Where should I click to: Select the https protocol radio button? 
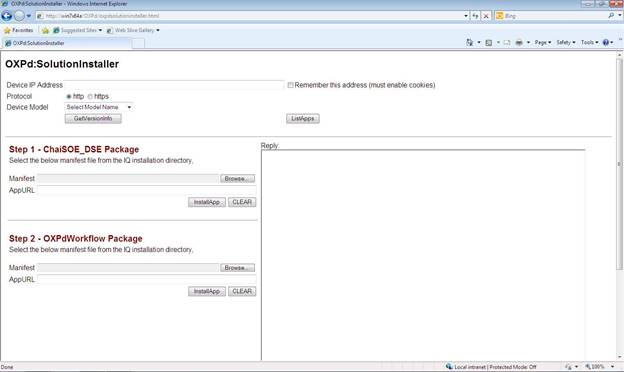click(x=90, y=97)
